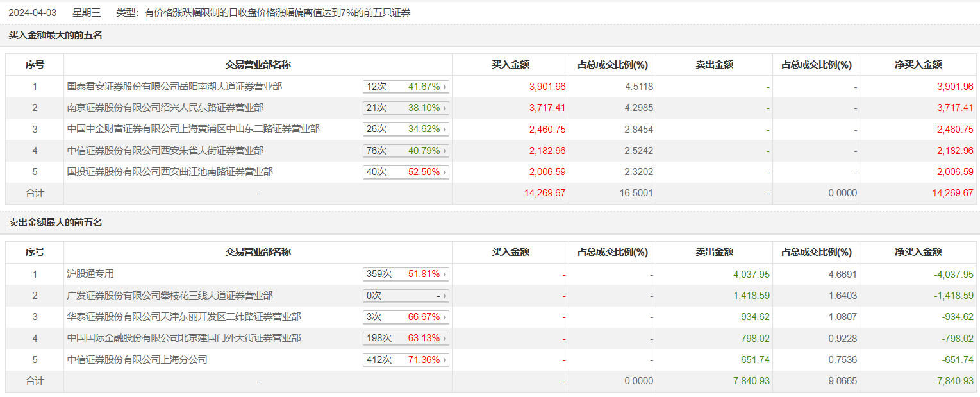Click 中国中金财富证券上海黄浦区中山东二路 branch name
This screenshot has width=980, height=397.
click(193, 129)
